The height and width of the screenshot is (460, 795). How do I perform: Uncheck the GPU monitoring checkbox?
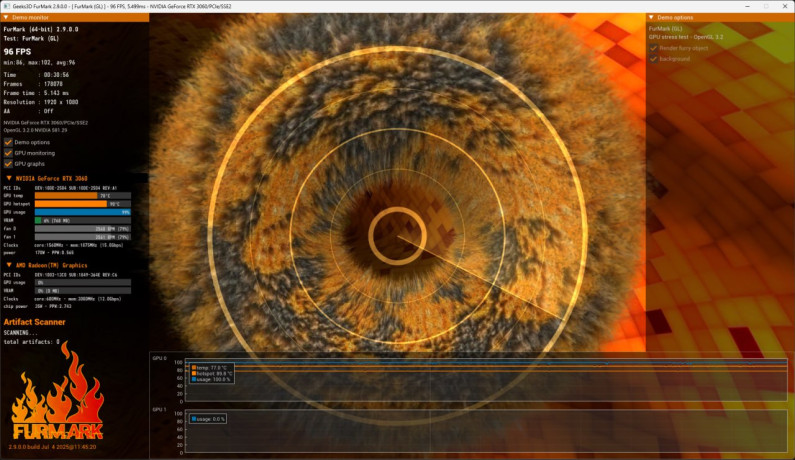(8, 153)
